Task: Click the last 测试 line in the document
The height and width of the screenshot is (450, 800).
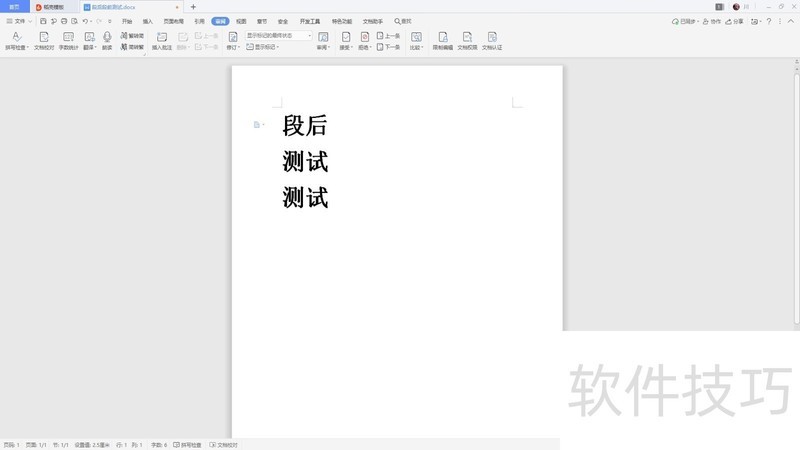Action: 305,197
